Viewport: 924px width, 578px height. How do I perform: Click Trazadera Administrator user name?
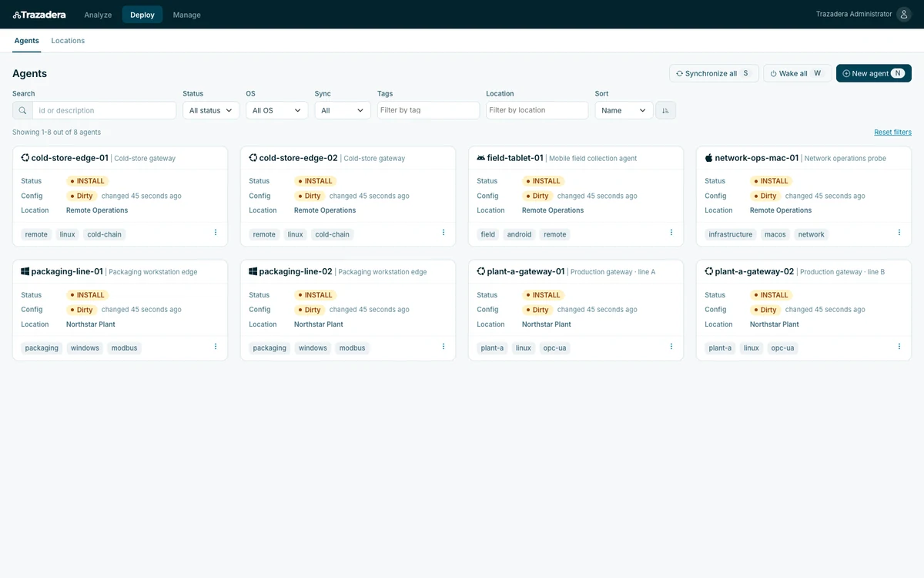click(854, 15)
